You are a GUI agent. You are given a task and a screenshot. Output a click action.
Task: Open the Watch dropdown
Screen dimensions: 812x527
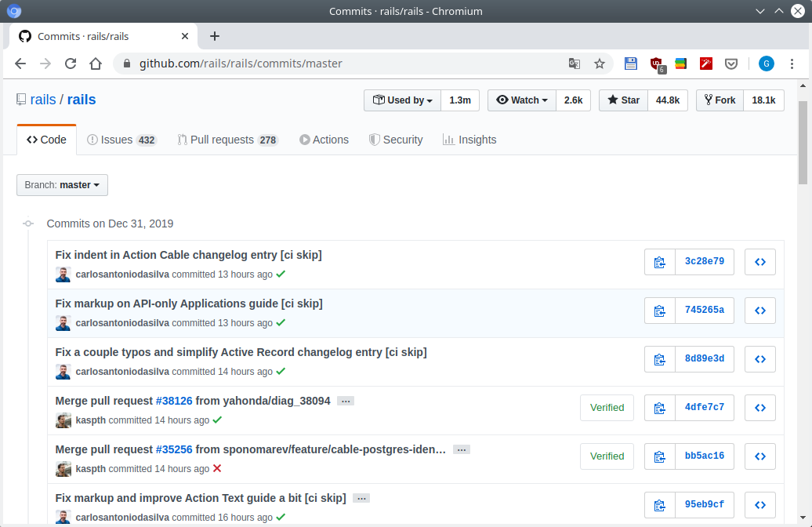coord(522,100)
